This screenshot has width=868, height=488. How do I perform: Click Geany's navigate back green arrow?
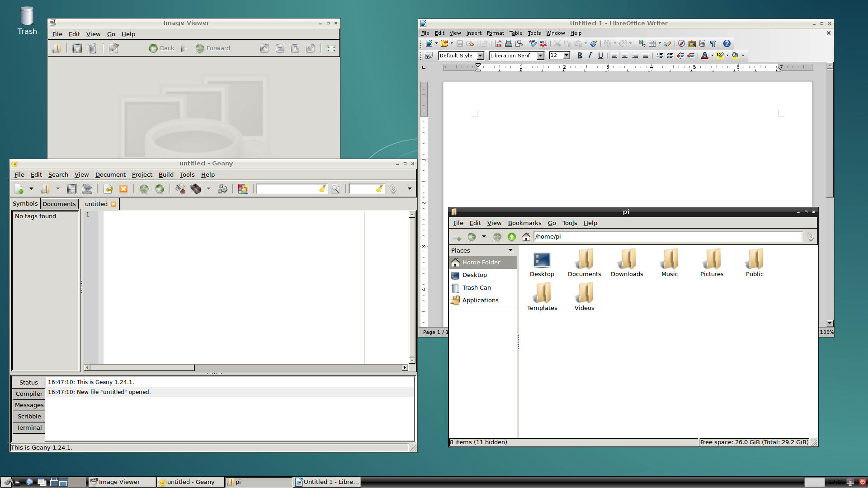tap(144, 189)
